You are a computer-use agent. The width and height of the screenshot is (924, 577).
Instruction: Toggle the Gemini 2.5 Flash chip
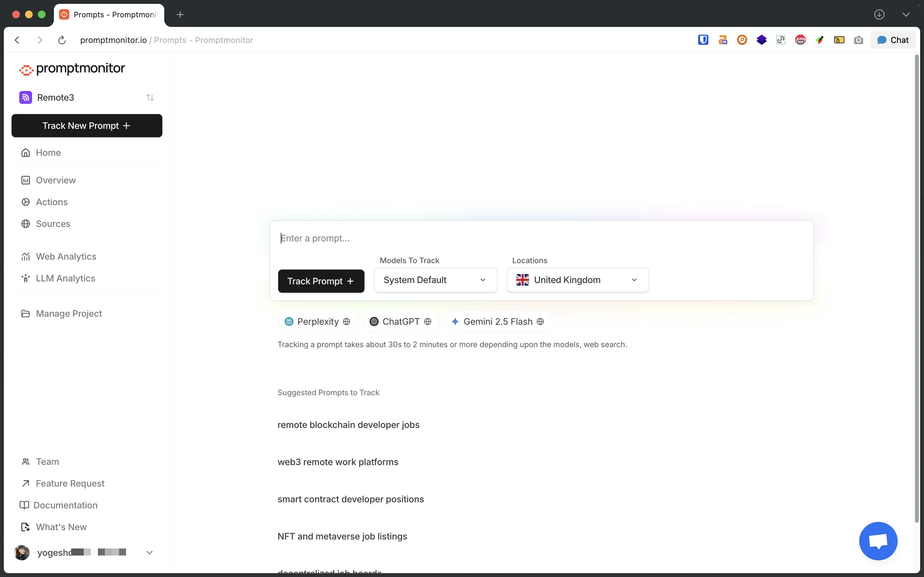(498, 322)
